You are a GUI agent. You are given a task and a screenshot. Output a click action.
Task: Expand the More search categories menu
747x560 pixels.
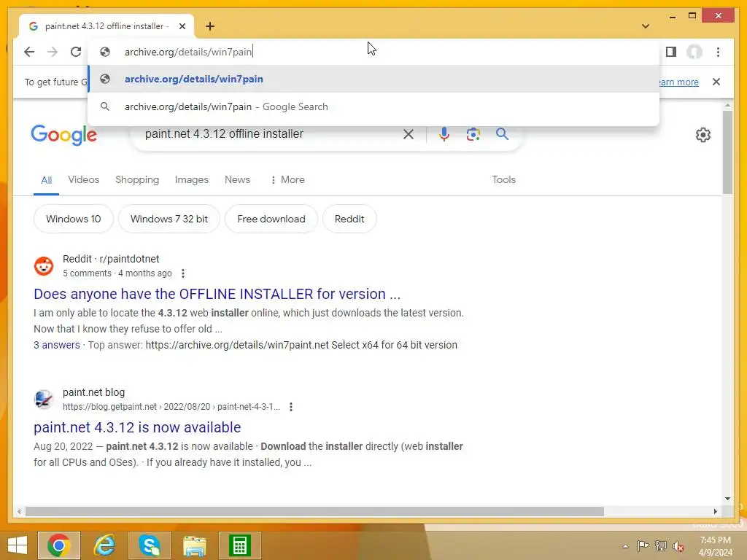[x=287, y=179]
